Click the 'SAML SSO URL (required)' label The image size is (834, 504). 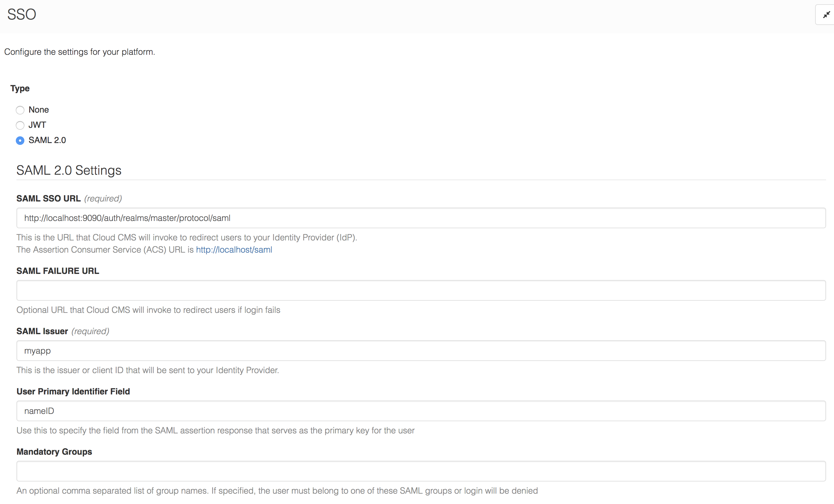69,198
